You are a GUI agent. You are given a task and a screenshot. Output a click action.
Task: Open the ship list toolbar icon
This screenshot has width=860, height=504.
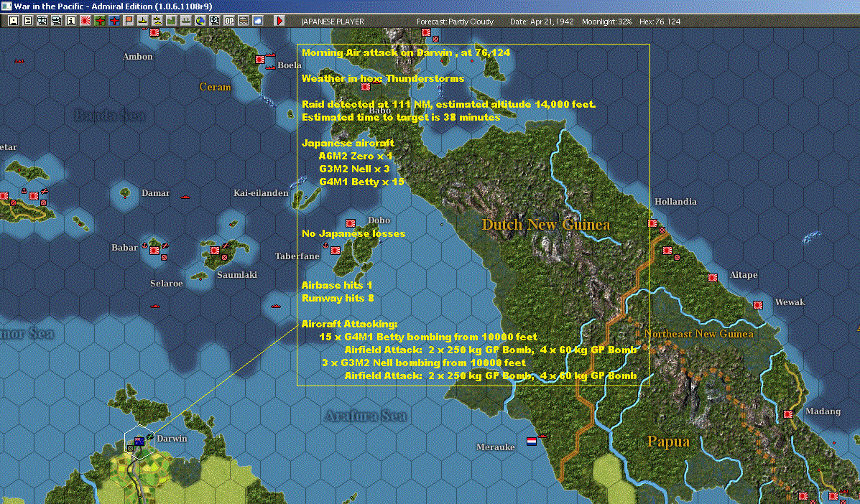pos(56,21)
